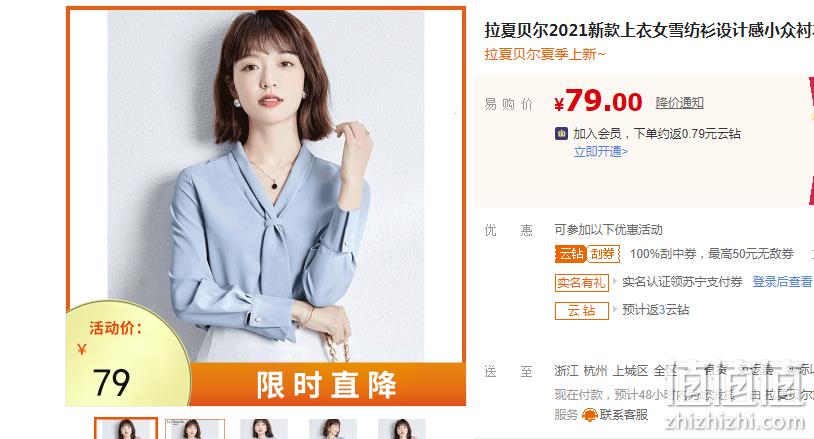Select the second product thumbnail
Screen dimensions: 814x439
coord(195,429)
